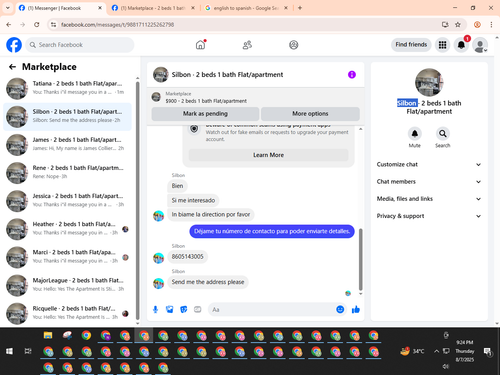Click the address bar URL
The image size is (500, 375).
coord(117,25)
